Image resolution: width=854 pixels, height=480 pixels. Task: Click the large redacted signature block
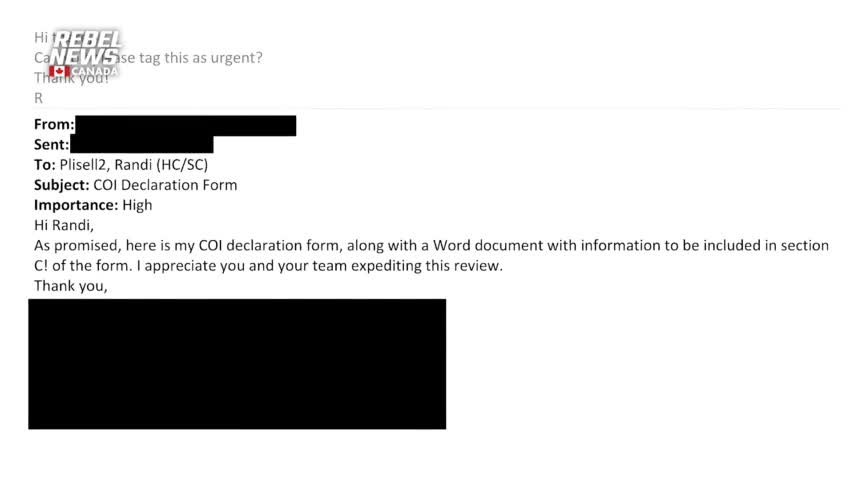pos(237,364)
